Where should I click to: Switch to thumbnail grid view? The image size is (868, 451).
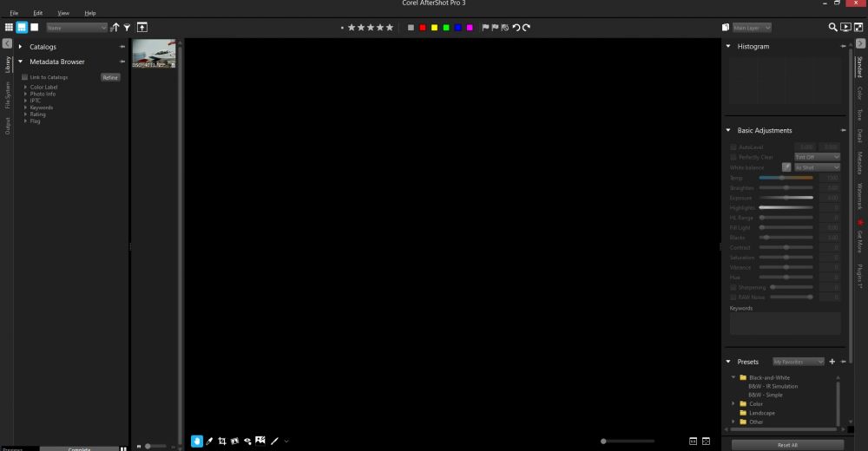point(10,28)
